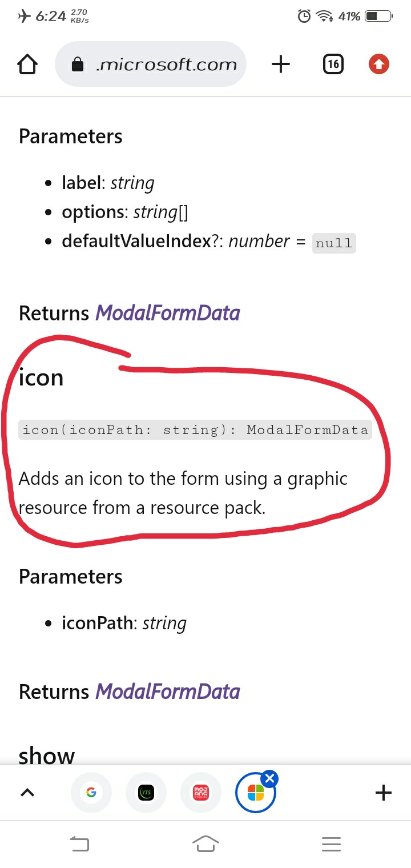411x868 pixels.
Task: Close the Microsoft tab with the X badge
Action: pyautogui.click(x=270, y=778)
